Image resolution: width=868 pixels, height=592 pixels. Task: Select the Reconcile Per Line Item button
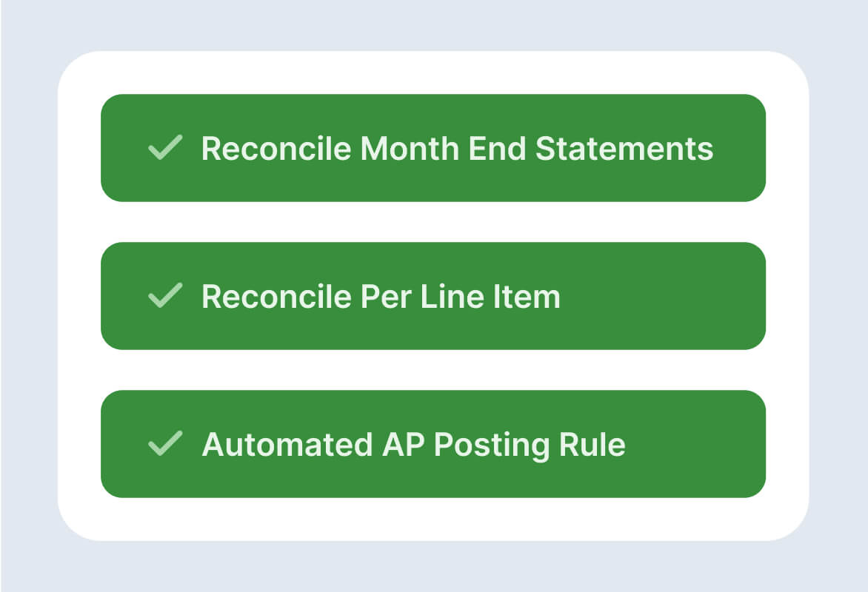(433, 296)
